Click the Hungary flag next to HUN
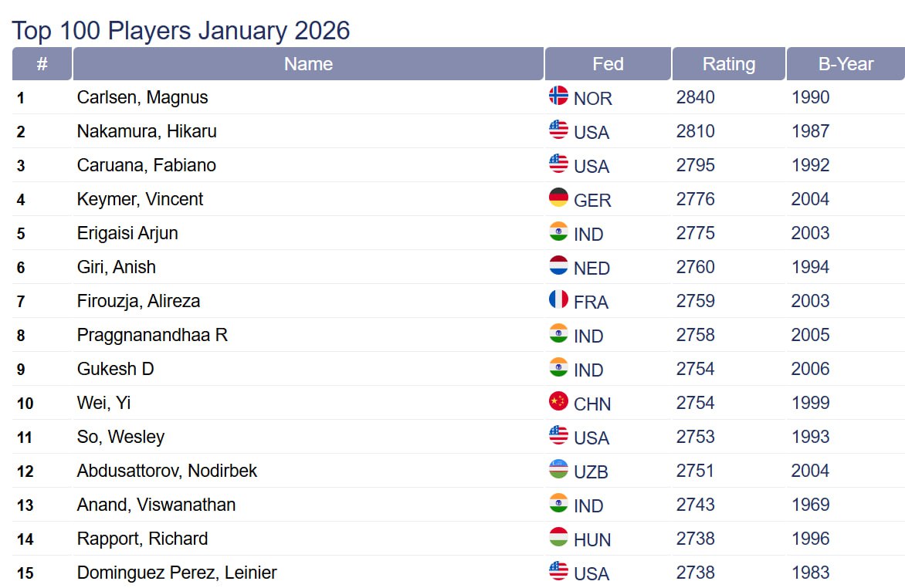The image size is (905, 588). pyautogui.click(x=558, y=537)
